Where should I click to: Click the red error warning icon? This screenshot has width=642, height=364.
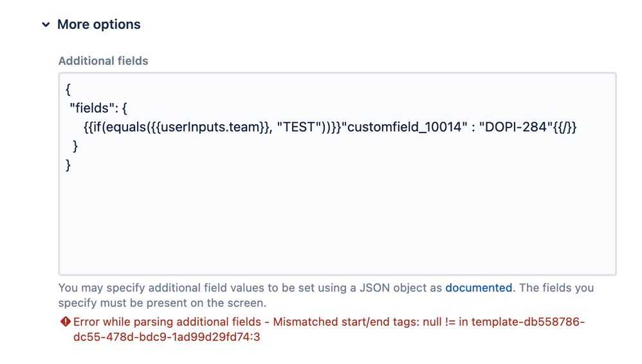(x=66, y=322)
